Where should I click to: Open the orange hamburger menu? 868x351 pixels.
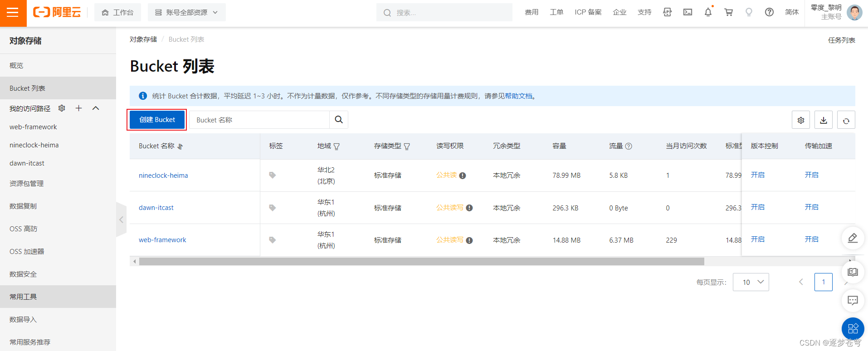click(x=13, y=13)
